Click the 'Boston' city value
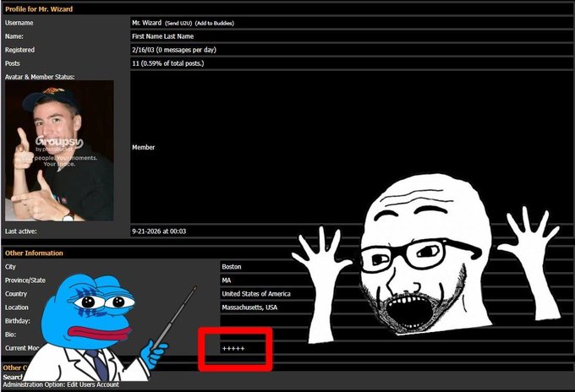This screenshot has height=392, width=575. 232,267
